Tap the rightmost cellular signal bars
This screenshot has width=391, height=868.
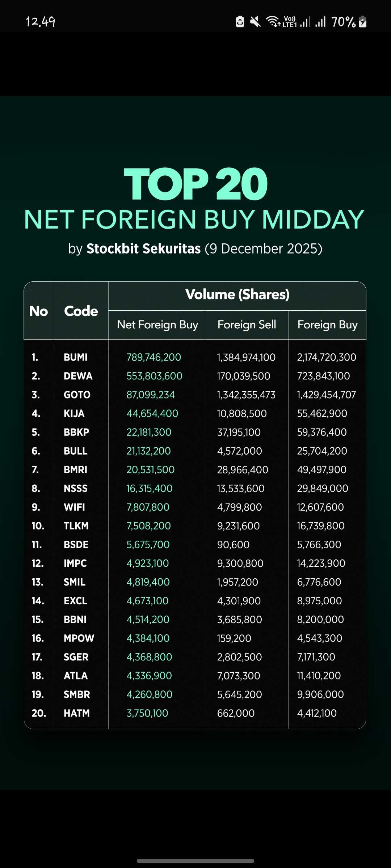pyautogui.click(x=320, y=22)
